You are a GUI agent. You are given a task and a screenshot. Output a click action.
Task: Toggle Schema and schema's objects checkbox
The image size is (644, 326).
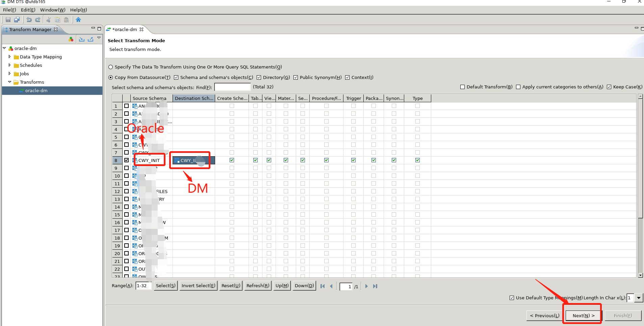click(x=176, y=78)
